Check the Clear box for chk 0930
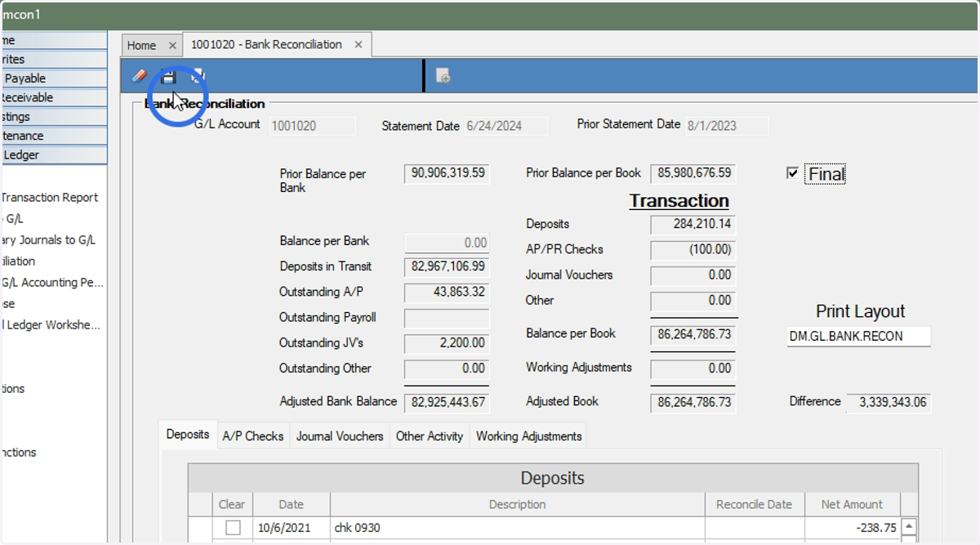 233,528
